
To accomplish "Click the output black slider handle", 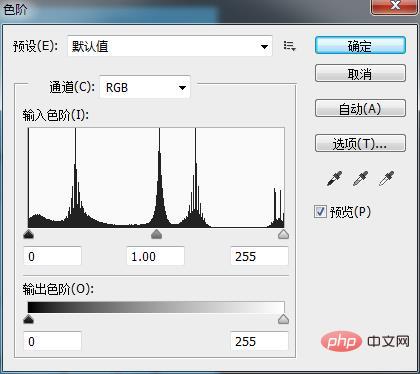I will point(29,319).
